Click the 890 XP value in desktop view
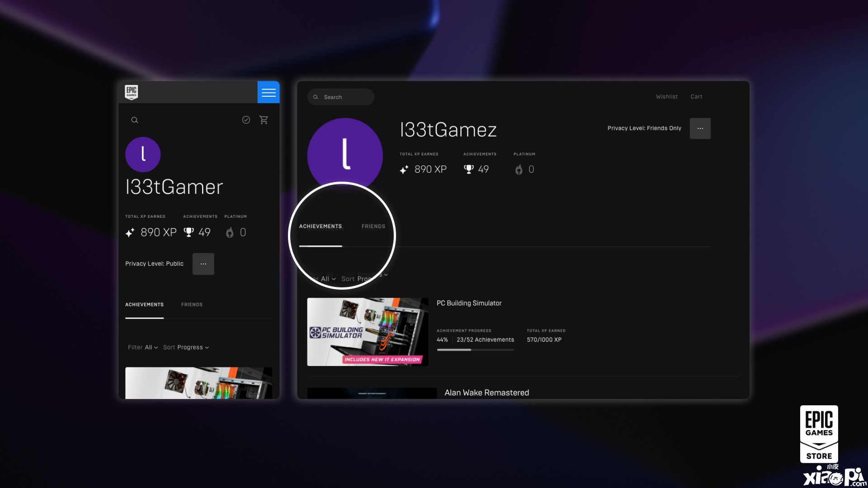Viewport: 868px width, 488px height. 430,169
